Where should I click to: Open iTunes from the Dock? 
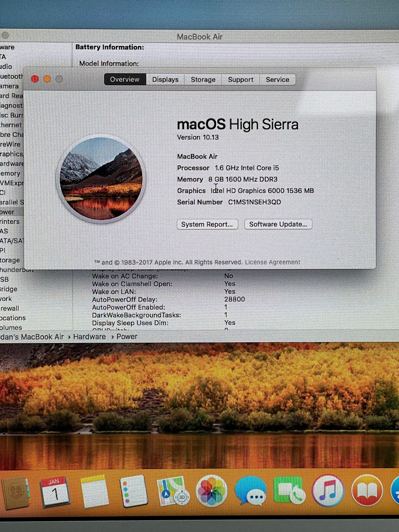click(328, 491)
